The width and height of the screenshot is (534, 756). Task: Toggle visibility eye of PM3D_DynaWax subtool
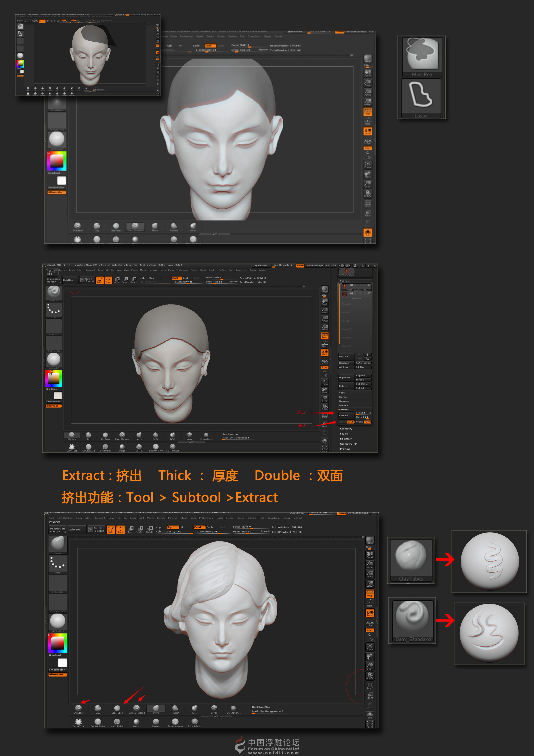click(369, 285)
